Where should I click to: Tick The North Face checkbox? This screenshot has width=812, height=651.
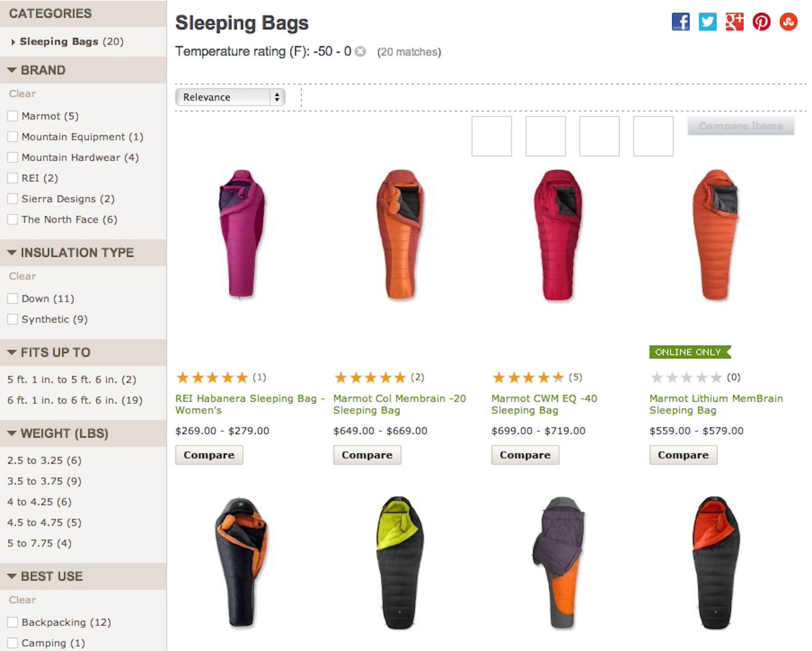13,219
